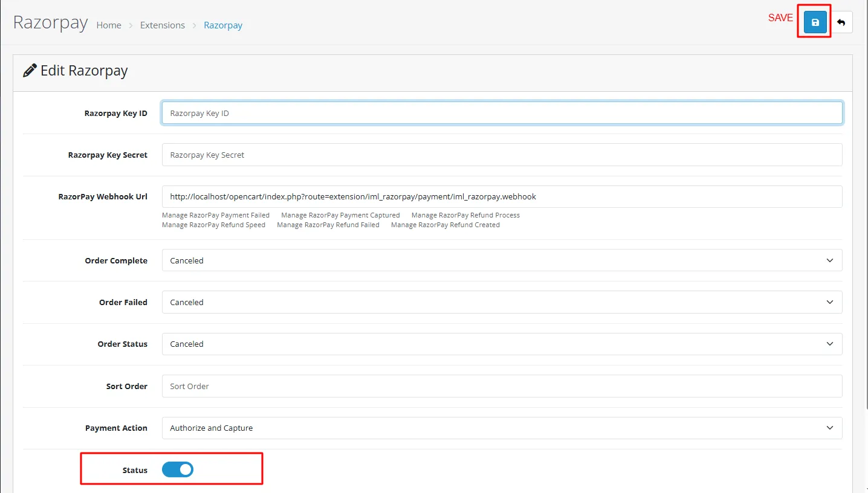Toggle the Status switch off
Screen dimensions: 868x493
(x=178, y=469)
